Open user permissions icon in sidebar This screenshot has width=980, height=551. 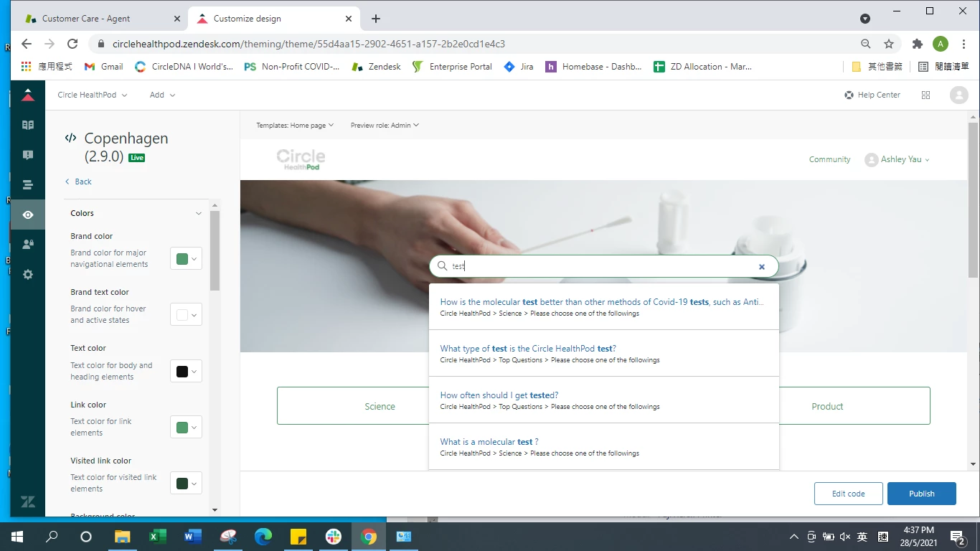pos(28,245)
